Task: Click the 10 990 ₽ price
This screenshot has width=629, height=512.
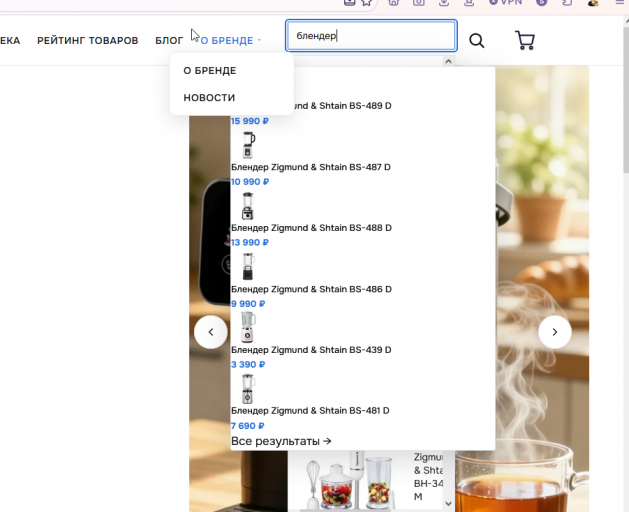Action: 250,182
